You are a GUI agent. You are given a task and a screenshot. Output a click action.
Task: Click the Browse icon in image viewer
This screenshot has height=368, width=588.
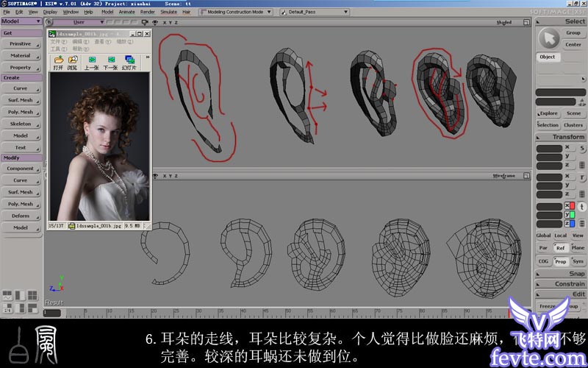[x=72, y=63]
